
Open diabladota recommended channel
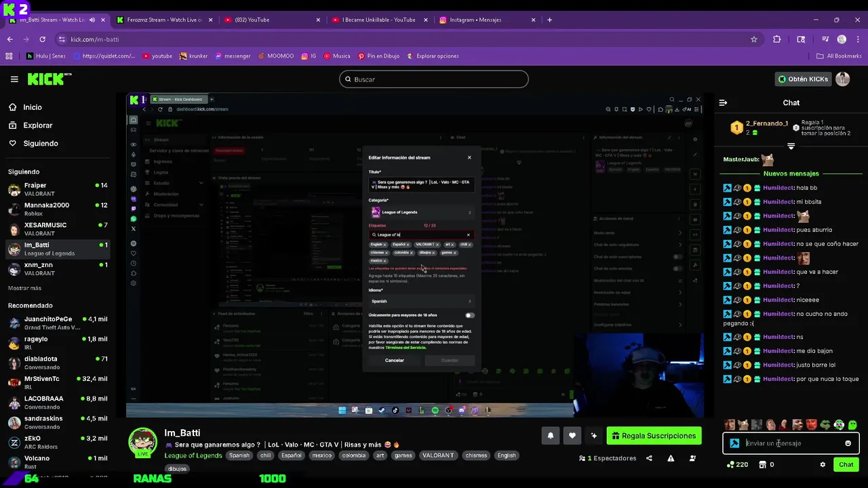[57, 363]
